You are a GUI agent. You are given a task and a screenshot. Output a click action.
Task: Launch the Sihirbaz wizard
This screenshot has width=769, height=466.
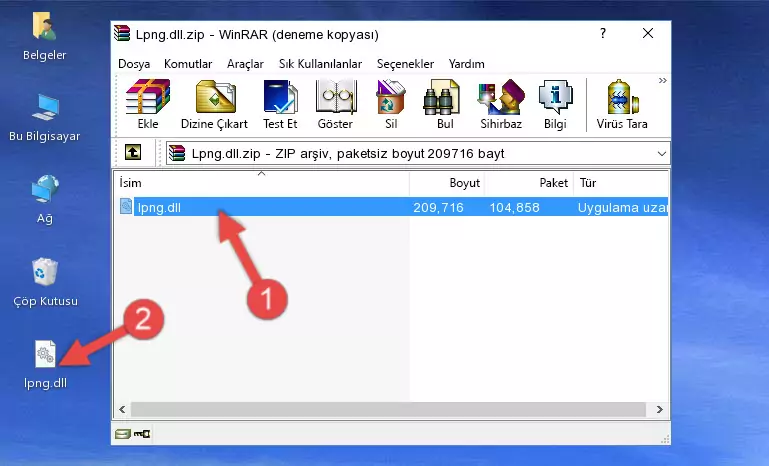pos(501,104)
